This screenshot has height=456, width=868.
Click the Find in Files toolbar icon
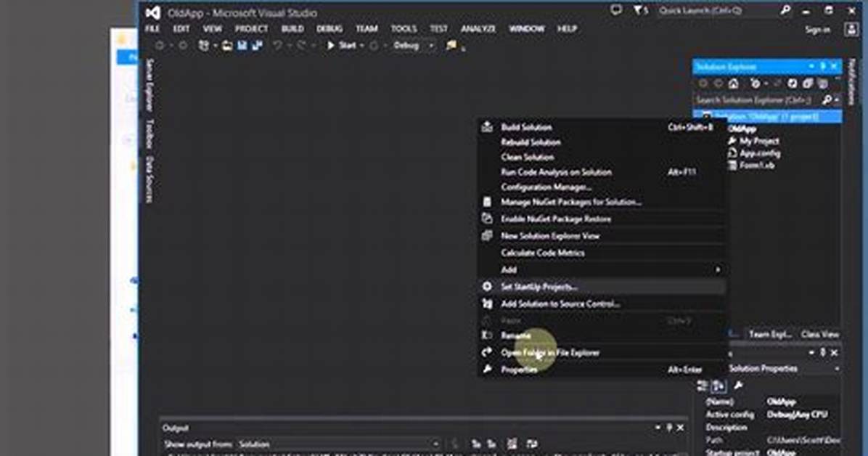pos(451,46)
